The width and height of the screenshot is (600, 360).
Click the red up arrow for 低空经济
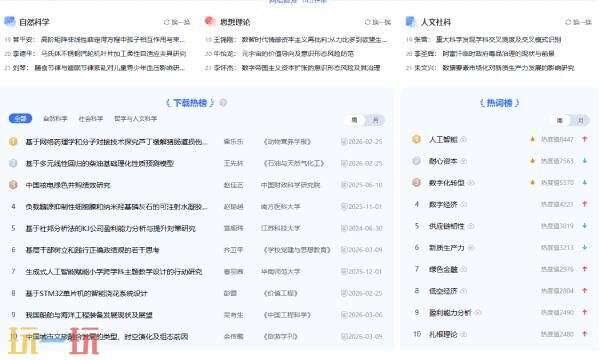585,291
